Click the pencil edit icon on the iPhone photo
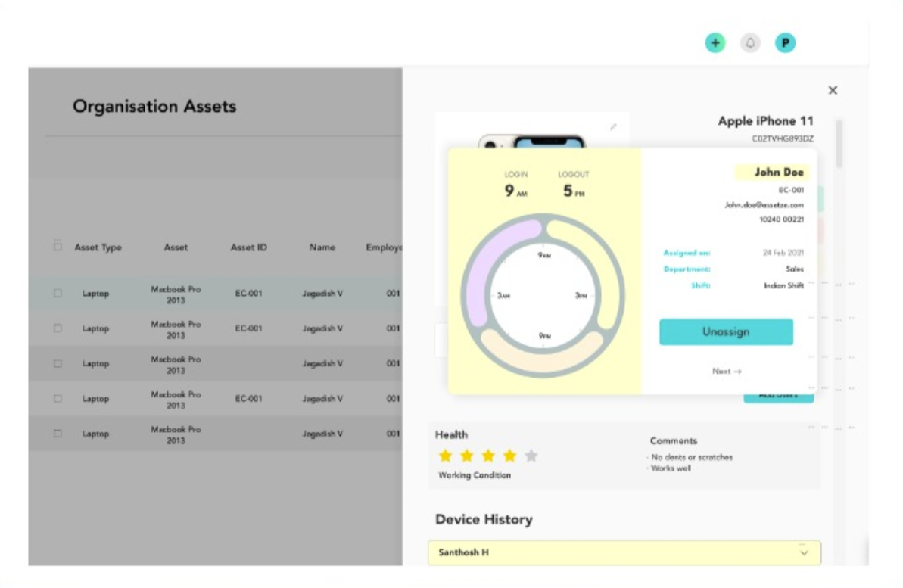The height and width of the screenshot is (588, 903). (x=615, y=125)
